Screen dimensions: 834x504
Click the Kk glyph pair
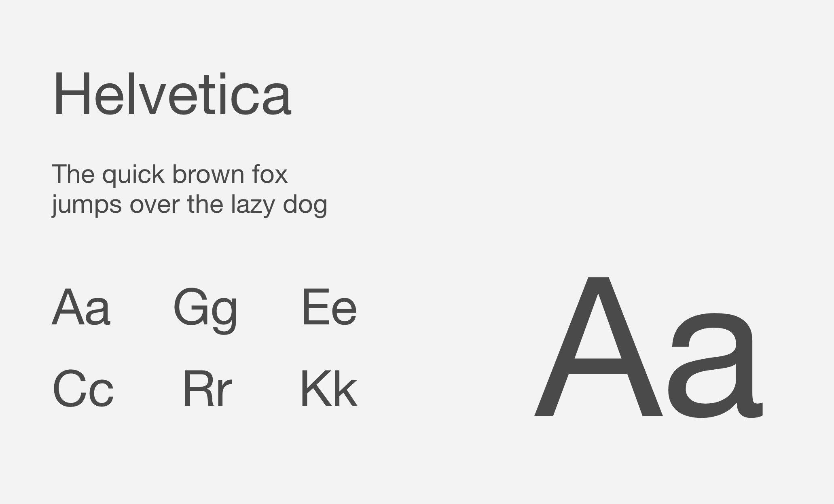[328, 389]
